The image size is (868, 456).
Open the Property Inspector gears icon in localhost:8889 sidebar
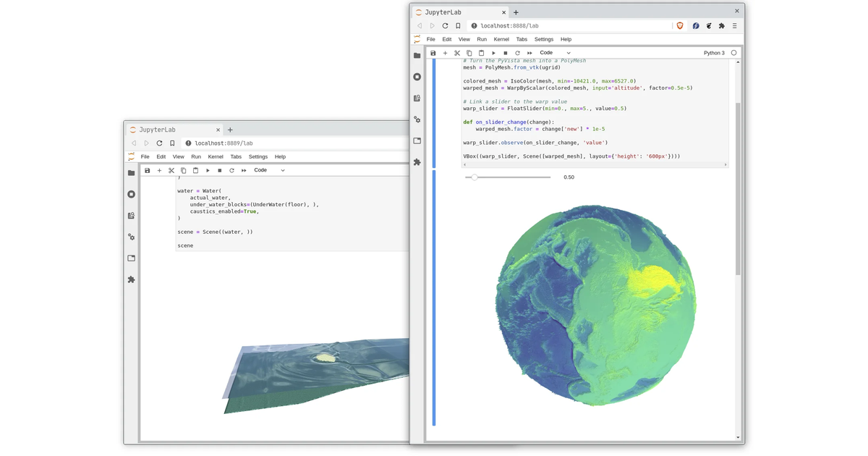pyautogui.click(x=131, y=237)
